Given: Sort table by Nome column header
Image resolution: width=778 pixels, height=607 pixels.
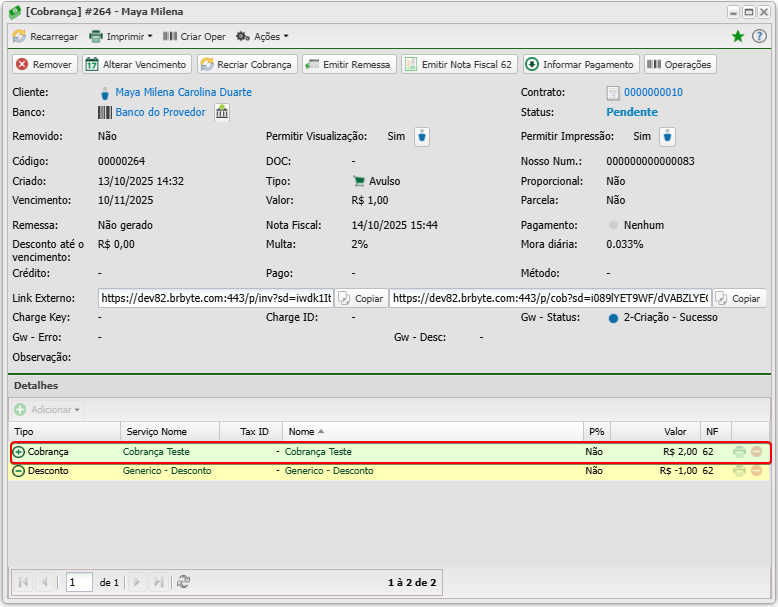Looking at the screenshot, I should (301, 432).
